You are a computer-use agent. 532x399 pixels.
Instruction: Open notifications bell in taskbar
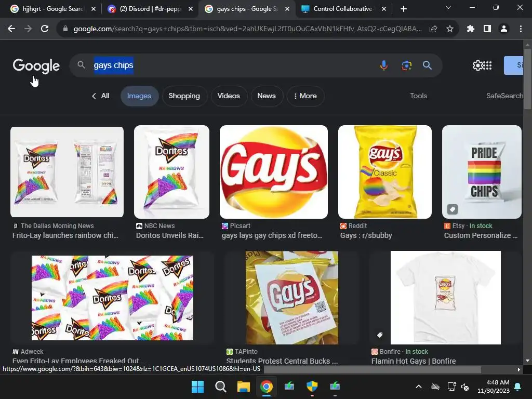pyautogui.click(x=518, y=387)
